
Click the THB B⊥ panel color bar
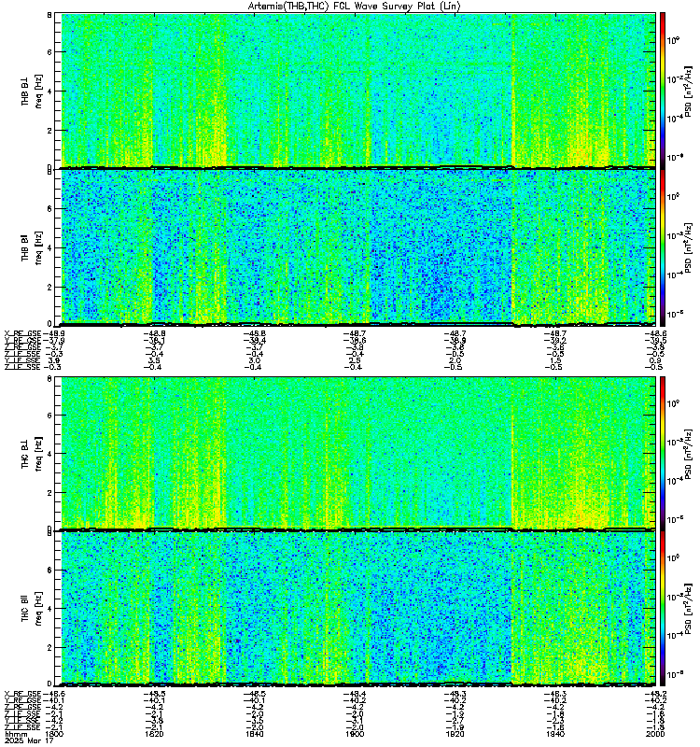(663, 91)
